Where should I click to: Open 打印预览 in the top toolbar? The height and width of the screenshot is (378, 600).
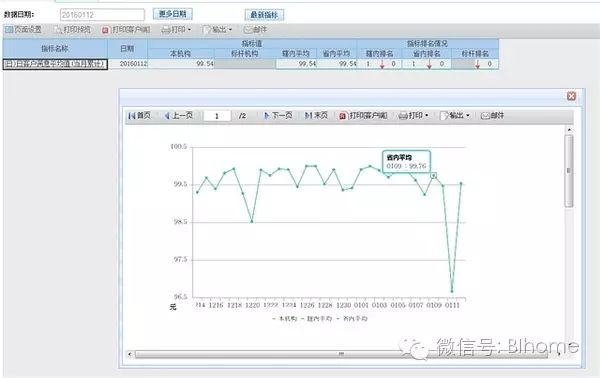(73, 29)
